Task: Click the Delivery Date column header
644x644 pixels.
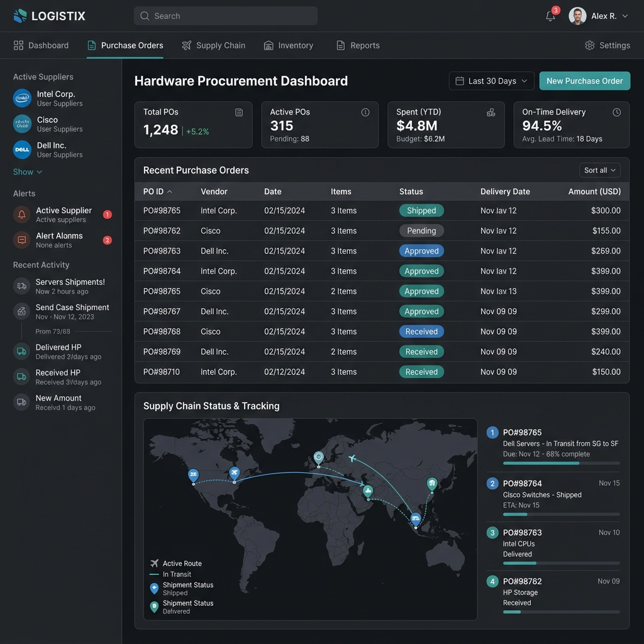Action: [505, 191]
